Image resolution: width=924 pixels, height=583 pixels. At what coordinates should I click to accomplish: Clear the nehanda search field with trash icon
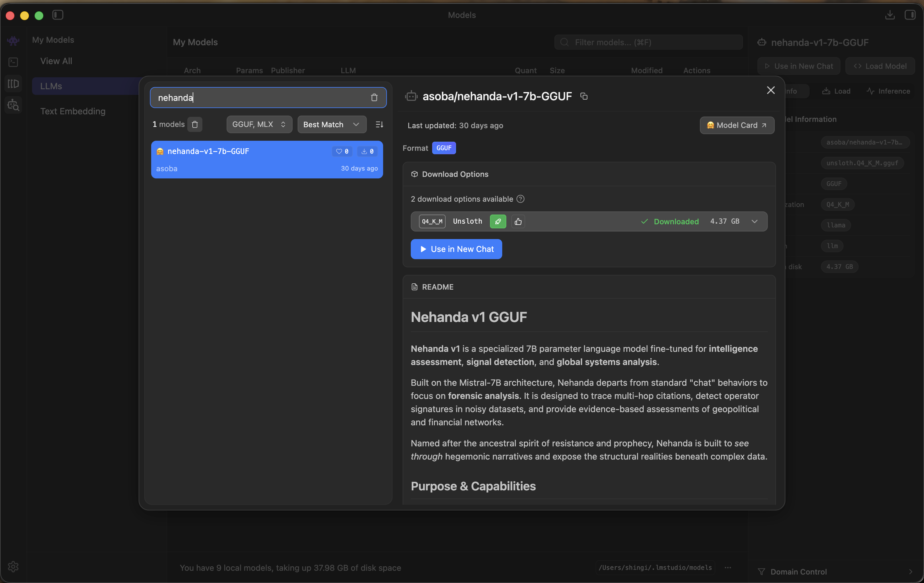(374, 98)
